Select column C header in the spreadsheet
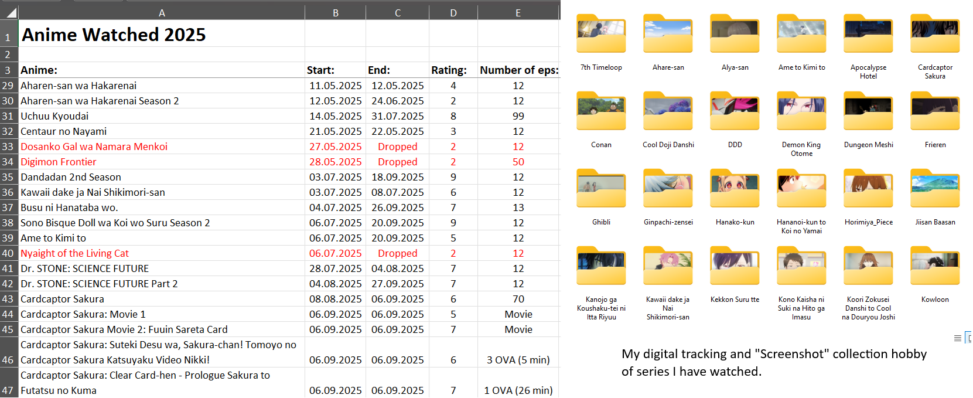The height and width of the screenshot is (398, 973). [x=397, y=12]
